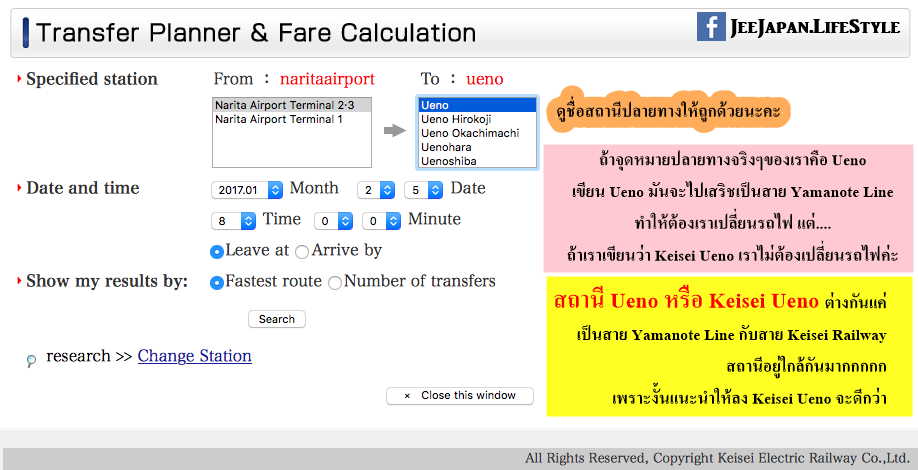
Task: Select Narita Airport Terminal 1 option
Action: pos(292,119)
